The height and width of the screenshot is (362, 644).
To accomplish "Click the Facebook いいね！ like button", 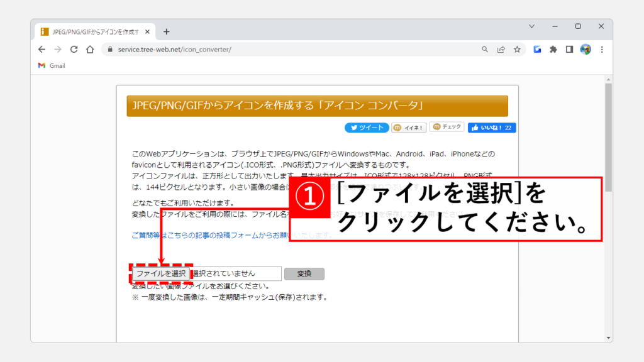I will [x=492, y=128].
